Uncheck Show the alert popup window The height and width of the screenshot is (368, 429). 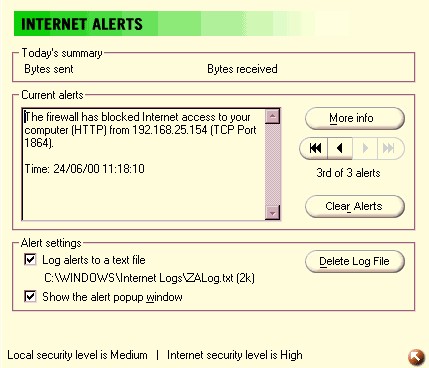coord(30,296)
